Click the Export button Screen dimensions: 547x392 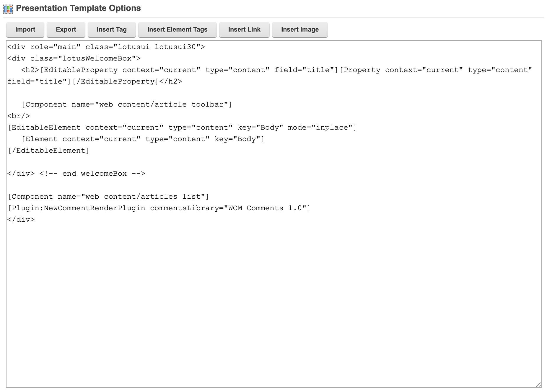[66, 30]
